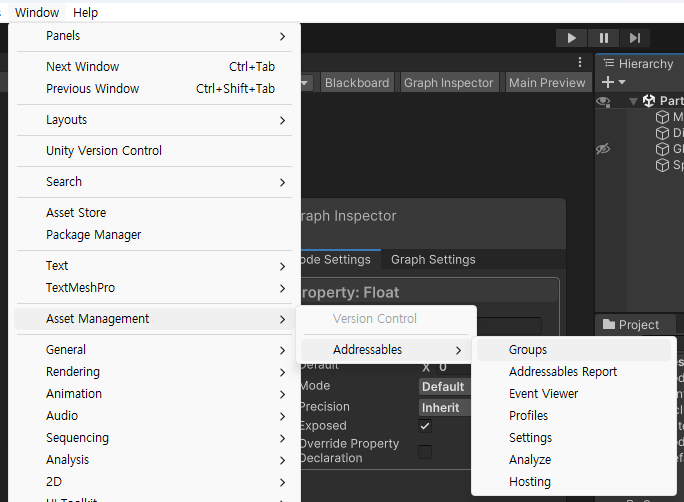Choose Next Window menu item
This screenshot has width=684, height=502.
click(x=154, y=67)
